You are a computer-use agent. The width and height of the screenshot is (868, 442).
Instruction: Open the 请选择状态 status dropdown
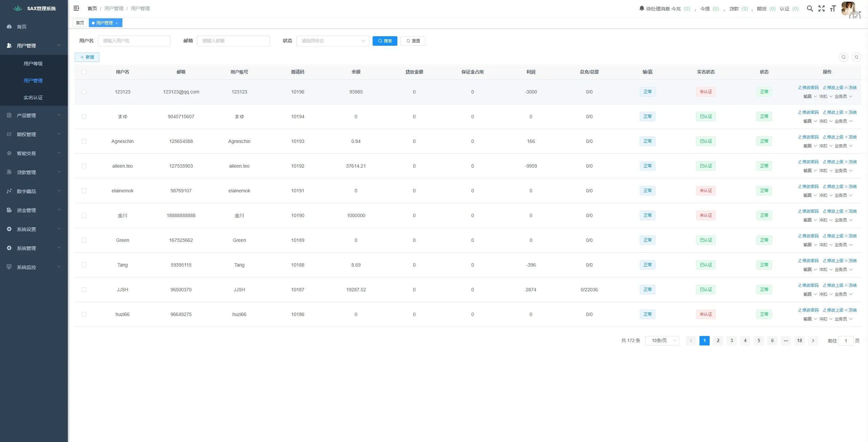click(332, 41)
